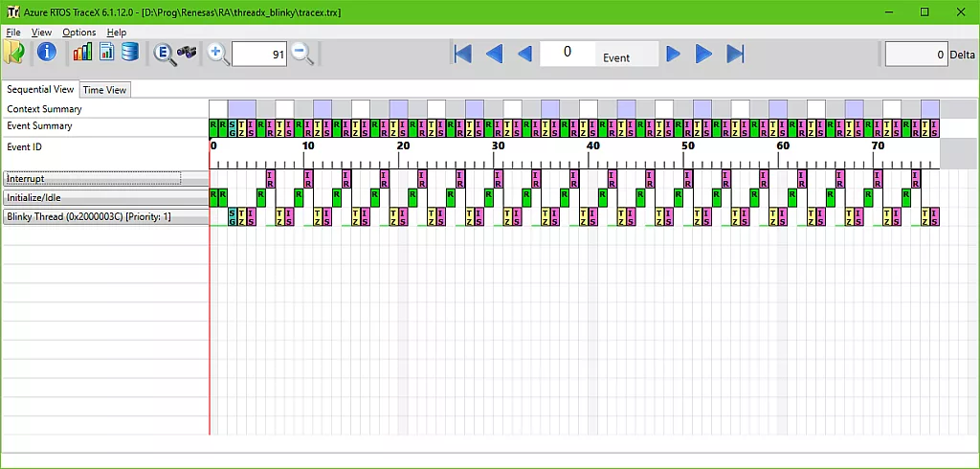Viewport: 980px width, 469px height.
Task: Click Event ID ruler mark 10
Action: click(x=308, y=145)
